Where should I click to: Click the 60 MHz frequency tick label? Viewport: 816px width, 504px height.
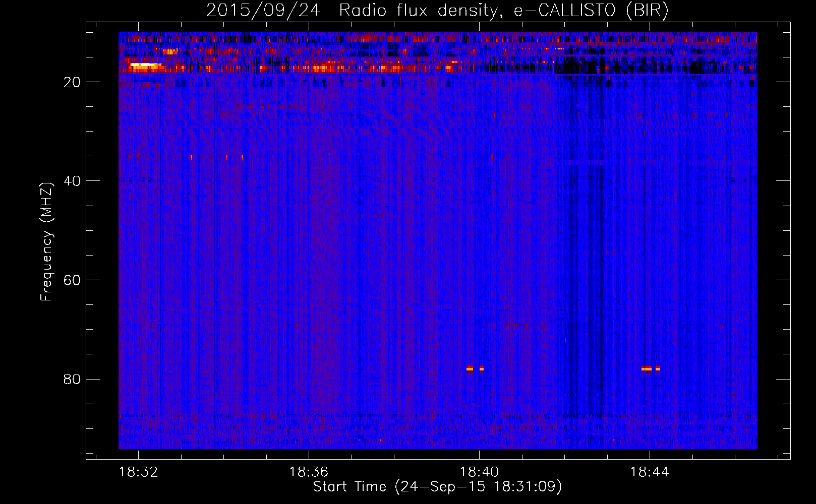click(72, 280)
